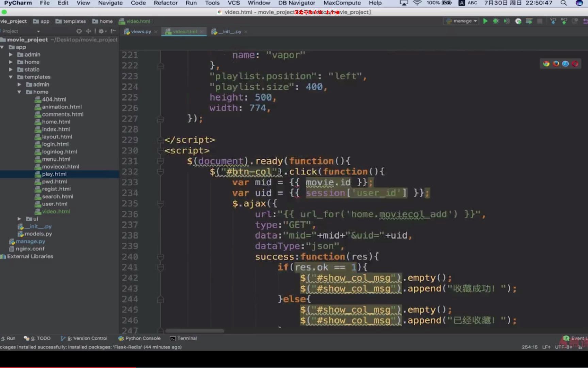Click the Wi-Fi status icon
This screenshot has width=588, height=368.
pyautogui.click(x=417, y=3)
